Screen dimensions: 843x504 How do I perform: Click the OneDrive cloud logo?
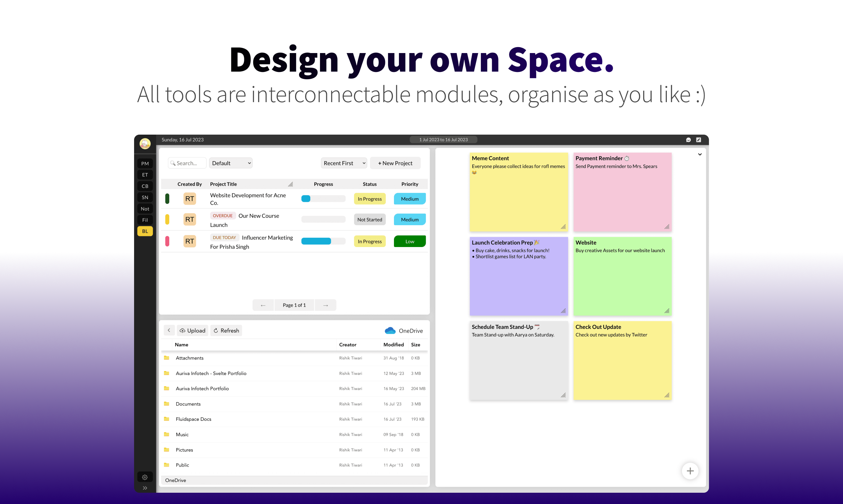(x=390, y=331)
